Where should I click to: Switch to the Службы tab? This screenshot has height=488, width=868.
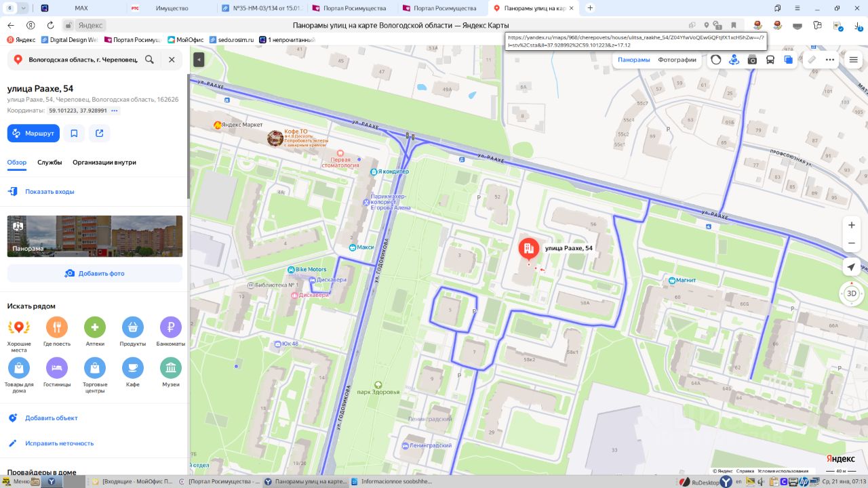(50, 163)
